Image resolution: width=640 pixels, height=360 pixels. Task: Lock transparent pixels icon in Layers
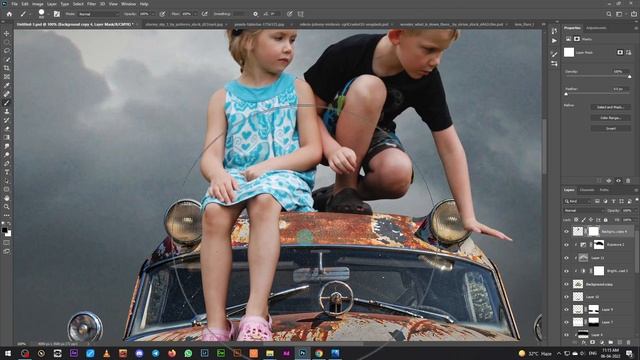point(576,220)
